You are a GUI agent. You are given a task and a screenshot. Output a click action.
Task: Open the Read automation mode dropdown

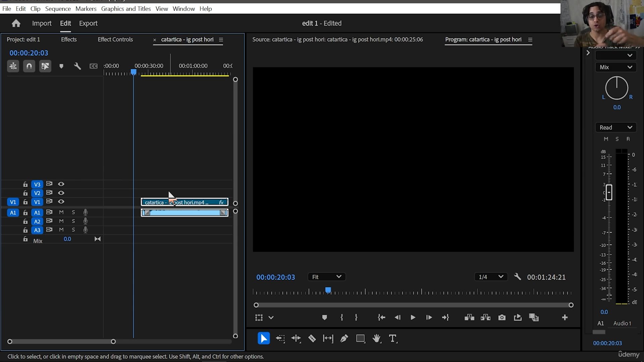pyautogui.click(x=615, y=127)
